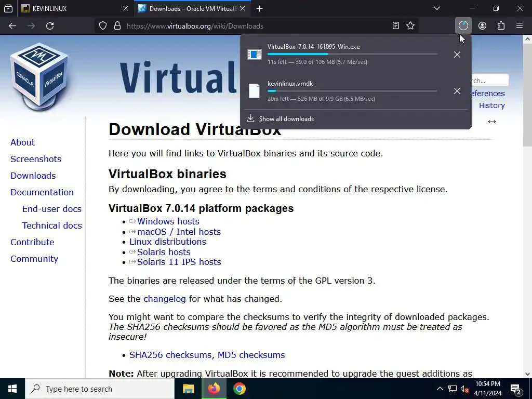Open the Linux distributions link
The image size is (532, 399).
tap(168, 242)
